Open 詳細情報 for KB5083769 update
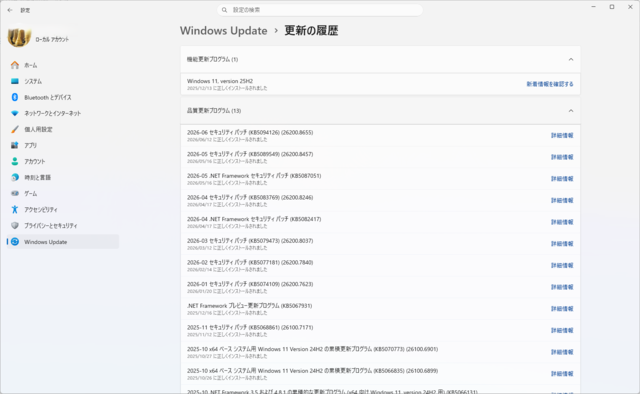 562,200
